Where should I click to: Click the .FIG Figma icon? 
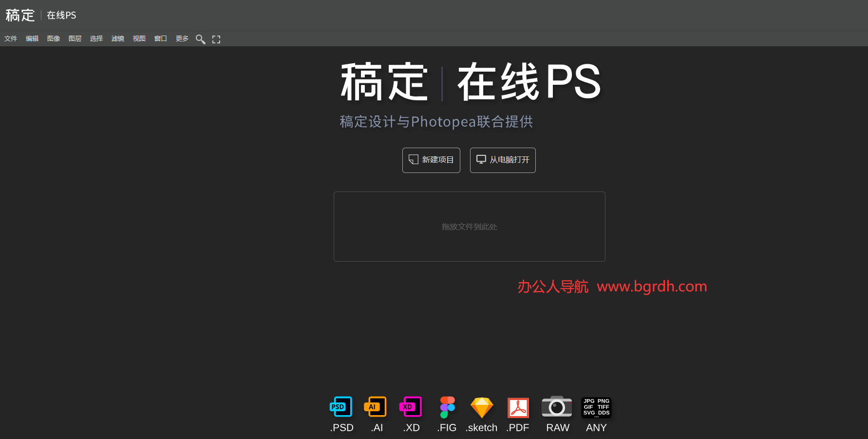[447, 407]
